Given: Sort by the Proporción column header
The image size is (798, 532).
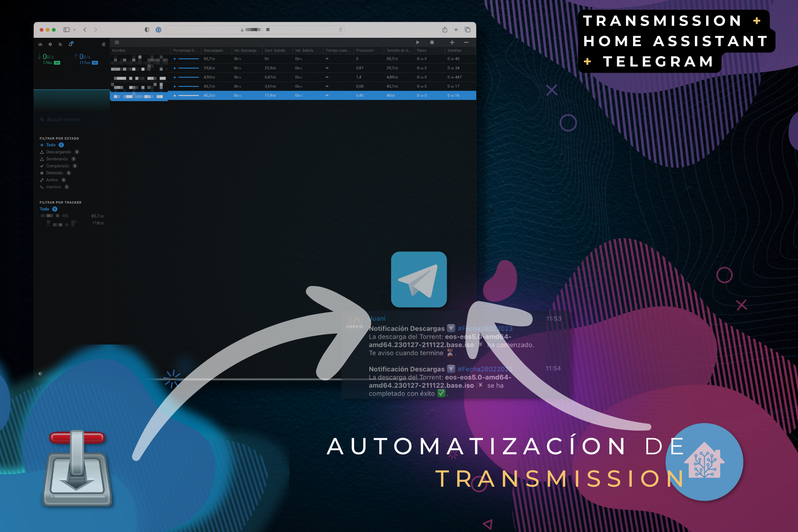Looking at the screenshot, I should pos(368,51).
